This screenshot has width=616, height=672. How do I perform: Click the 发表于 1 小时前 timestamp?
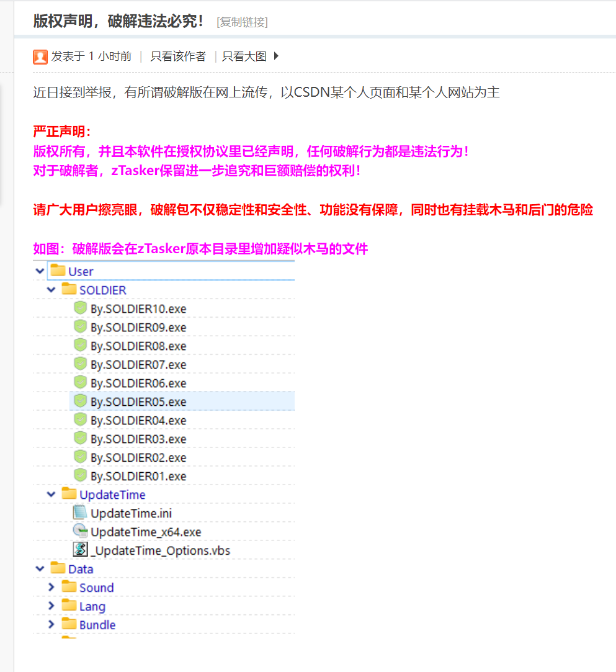[91, 56]
